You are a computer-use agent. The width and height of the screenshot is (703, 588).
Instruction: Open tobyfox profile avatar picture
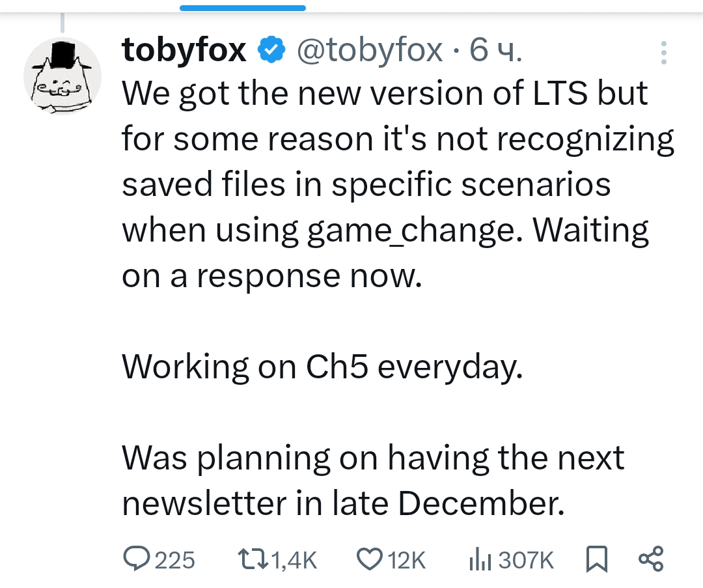62,76
